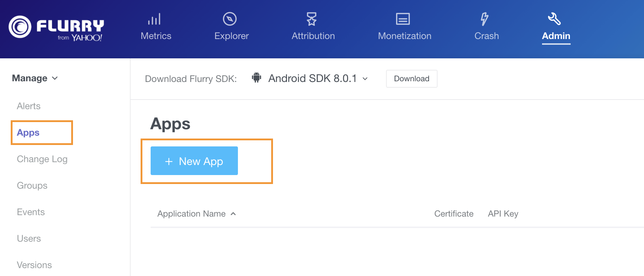The height and width of the screenshot is (276, 644).
Task: Click the Apps page heading
Action: coord(170,124)
